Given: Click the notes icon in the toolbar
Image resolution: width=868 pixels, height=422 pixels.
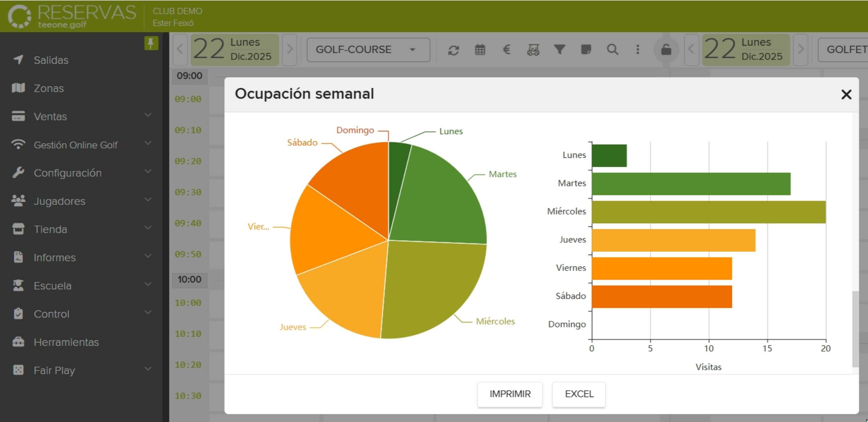Looking at the screenshot, I should [x=586, y=50].
